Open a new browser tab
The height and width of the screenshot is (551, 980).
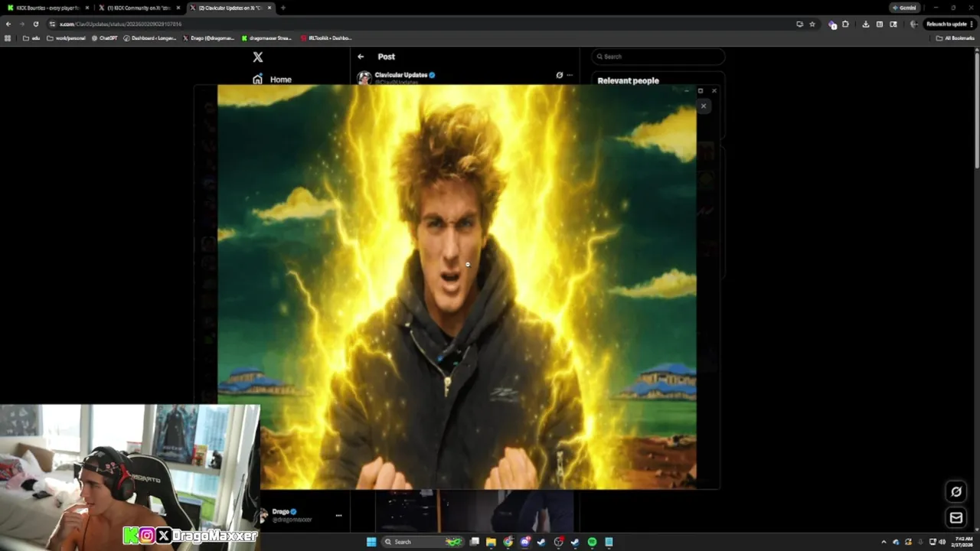[283, 8]
